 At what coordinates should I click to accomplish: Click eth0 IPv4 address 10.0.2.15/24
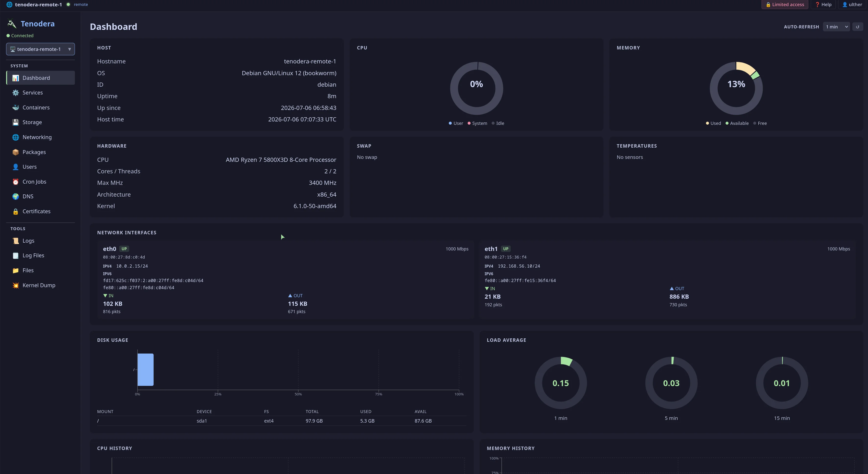pyautogui.click(x=132, y=266)
